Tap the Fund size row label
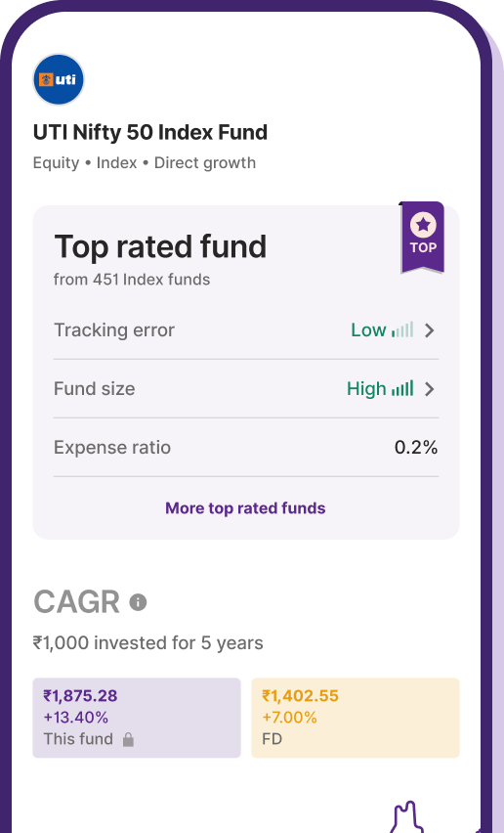The width and height of the screenshot is (504, 833). [x=95, y=388]
